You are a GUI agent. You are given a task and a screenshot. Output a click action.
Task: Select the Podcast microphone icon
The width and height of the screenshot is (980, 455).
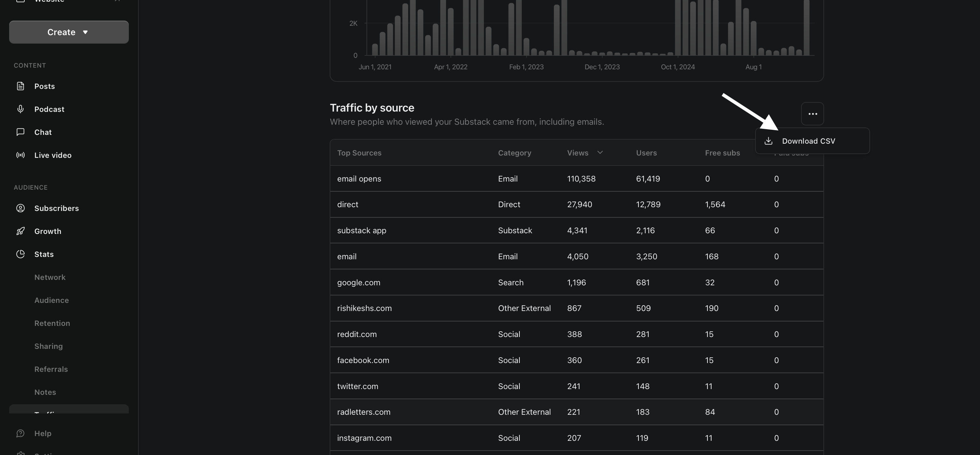click(20, 109)
